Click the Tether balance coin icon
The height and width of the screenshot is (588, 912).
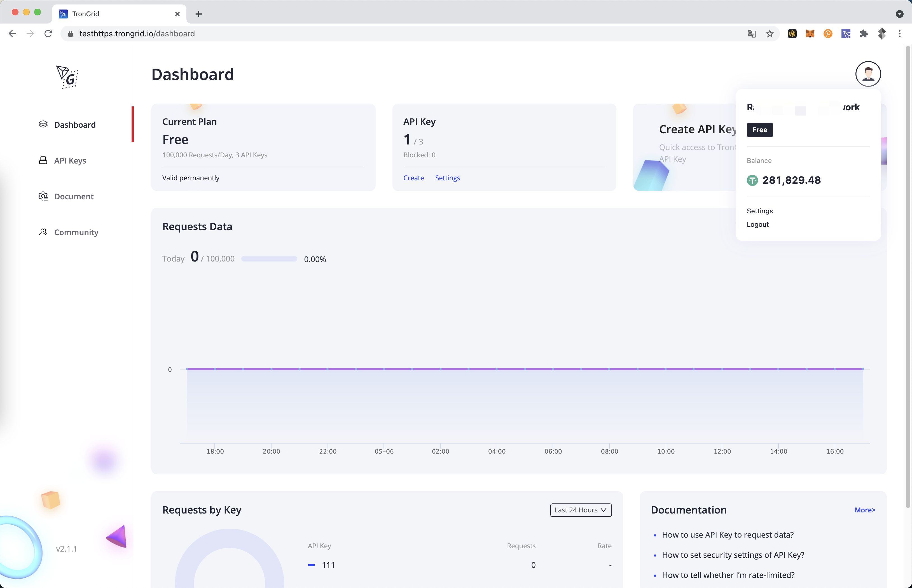(x=752, y=180)
